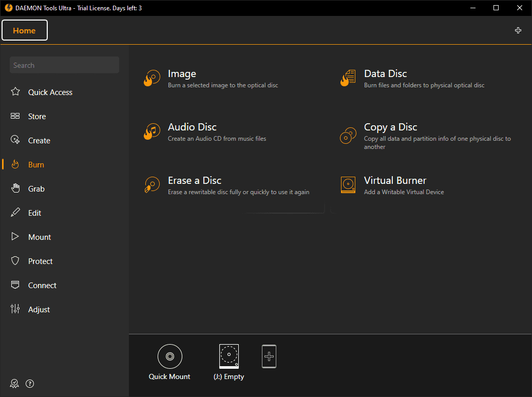The width and height of the screenshot is (532, 397).
Task: Open the Audio Disc burn icon
Action: 152,132
